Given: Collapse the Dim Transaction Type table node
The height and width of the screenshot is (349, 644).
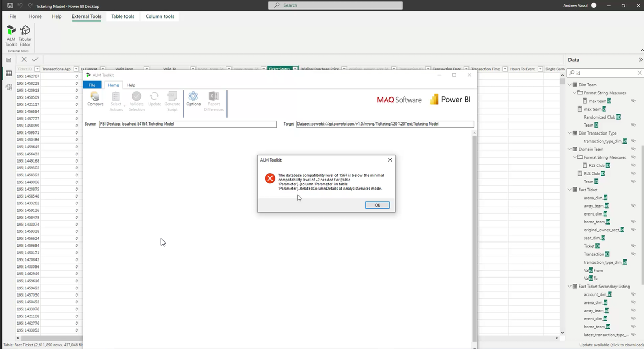Looking at the screenshot, I should pyautogui.click(x=570, y=133).
